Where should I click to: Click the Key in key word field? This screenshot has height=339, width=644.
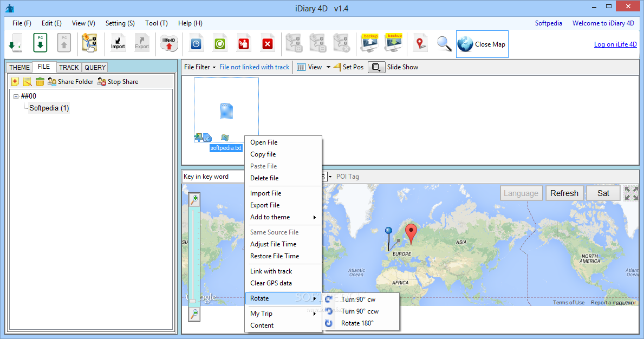213,177
